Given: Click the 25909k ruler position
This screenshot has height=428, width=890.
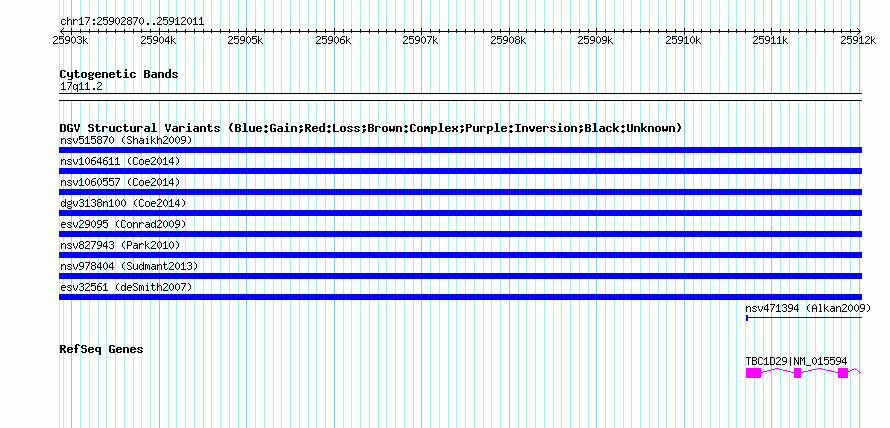Looking at the screenshot, I should coord(596,40).
